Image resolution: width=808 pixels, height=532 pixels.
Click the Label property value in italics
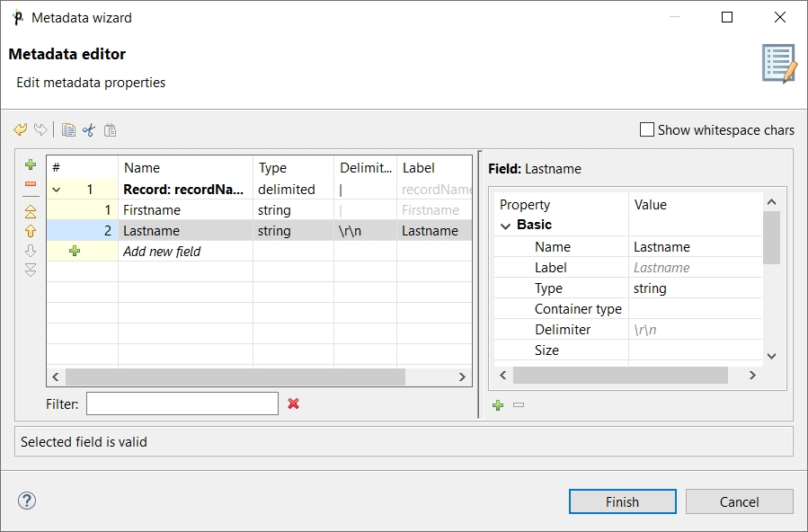(696, 268)
